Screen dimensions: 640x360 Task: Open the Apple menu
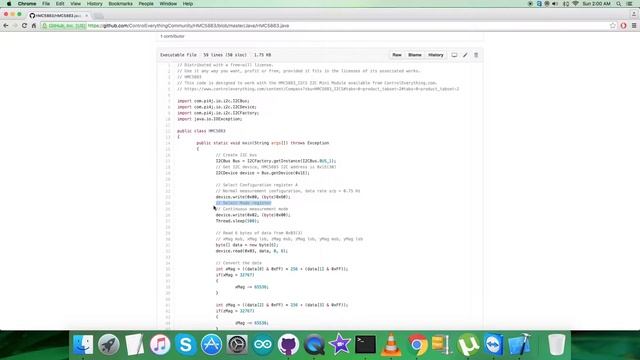9,4
